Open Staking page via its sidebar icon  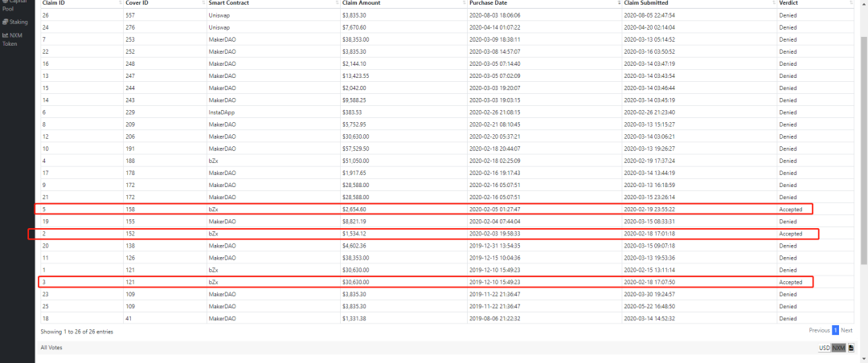5,22
